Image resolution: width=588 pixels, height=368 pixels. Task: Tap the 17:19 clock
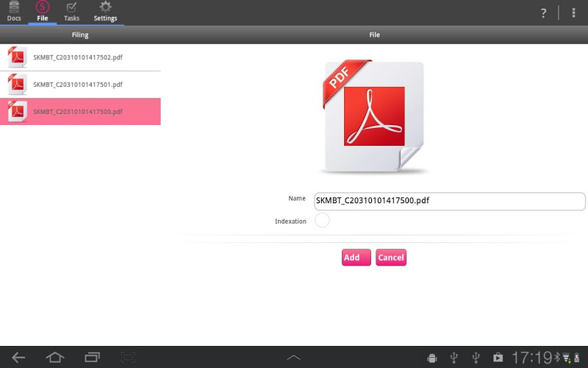coord(531,358)
